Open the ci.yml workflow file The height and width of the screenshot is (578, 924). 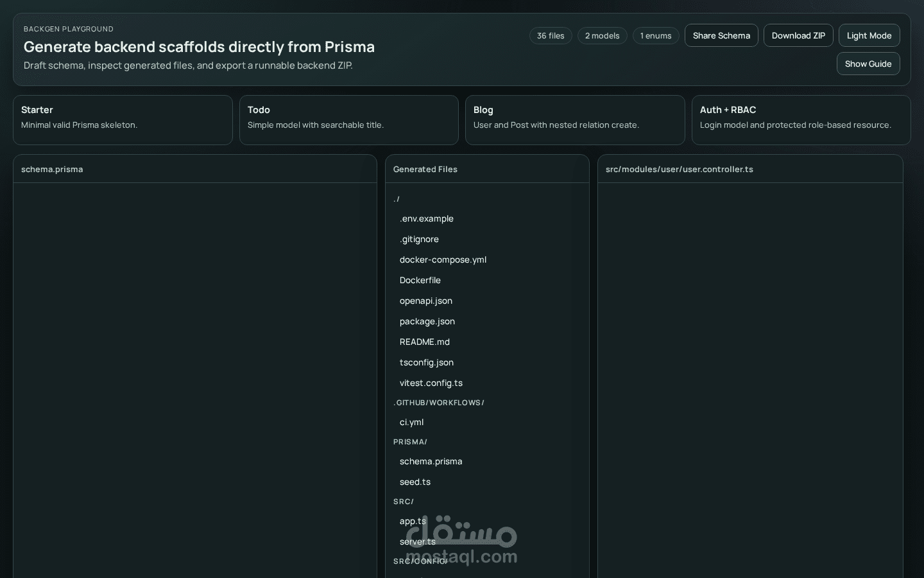click(411, 422)
